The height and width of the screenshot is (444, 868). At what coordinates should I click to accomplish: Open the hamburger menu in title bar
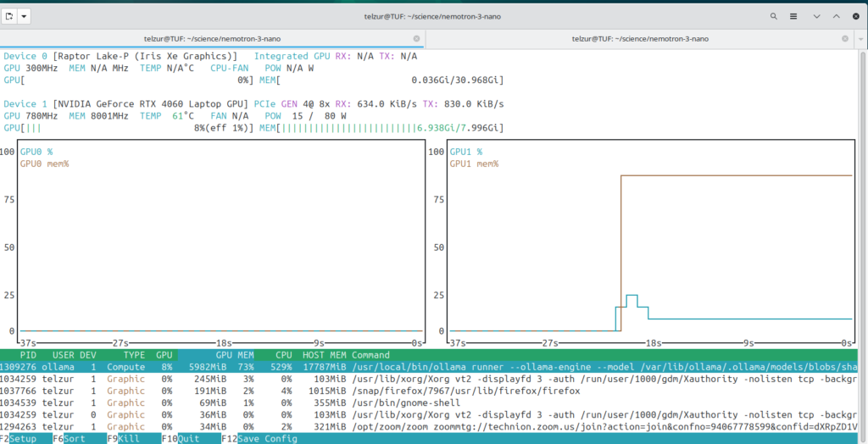pos(793,16)
